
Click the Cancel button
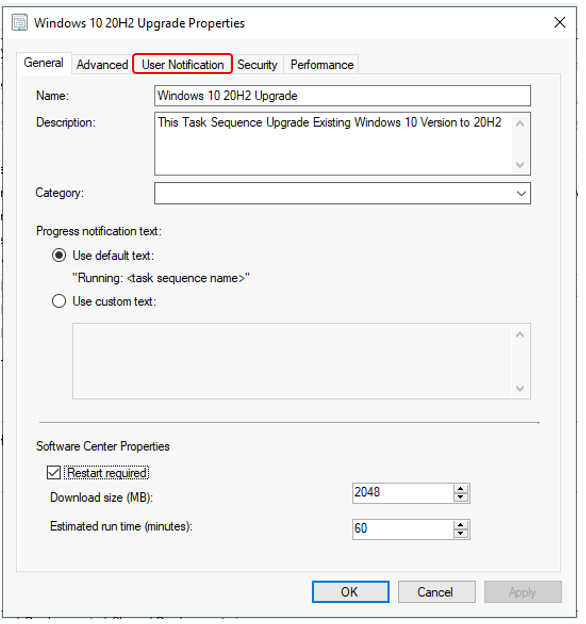[x=436, y=592]
